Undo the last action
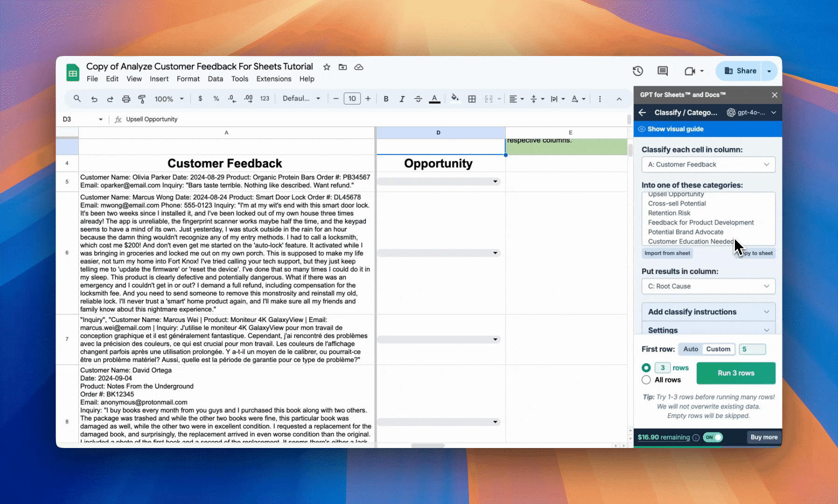 (94, 99)
